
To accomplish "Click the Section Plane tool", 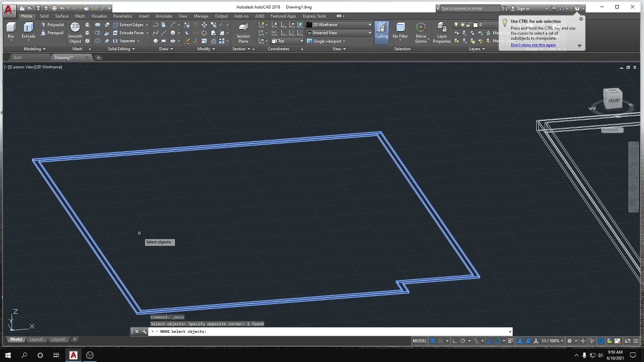I will point(243,32).
